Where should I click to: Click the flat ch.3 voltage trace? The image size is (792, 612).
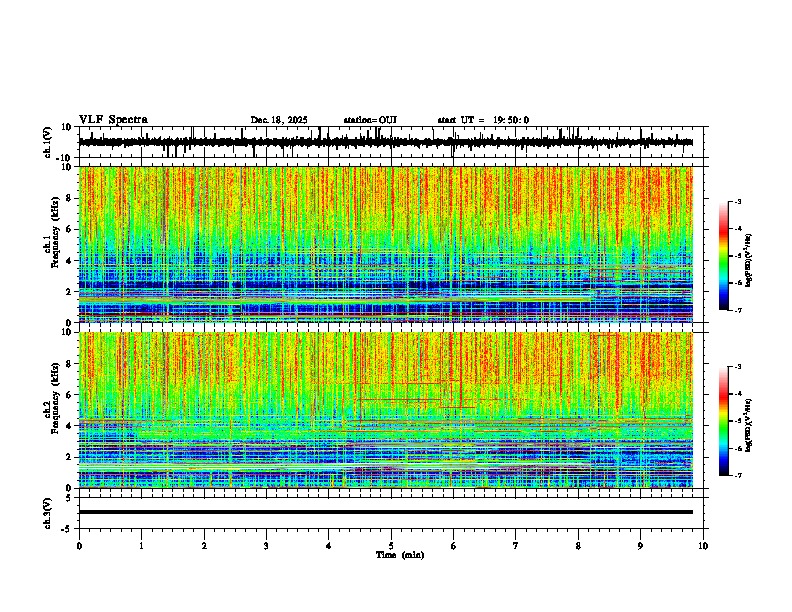tap(386, 512)
